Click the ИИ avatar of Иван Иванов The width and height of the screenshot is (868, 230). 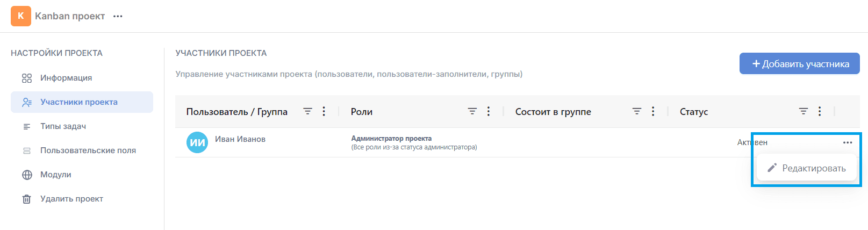click(x=197, y=142)
